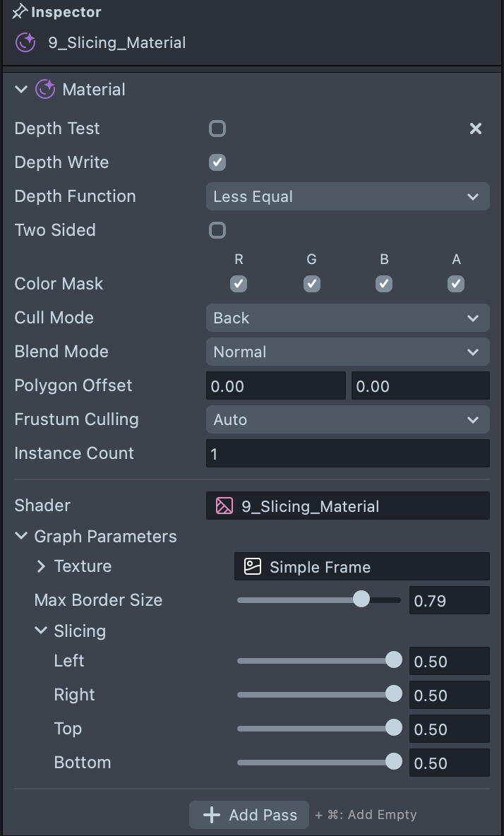
Task: Click the Material component icon
Action: (45, 90)
